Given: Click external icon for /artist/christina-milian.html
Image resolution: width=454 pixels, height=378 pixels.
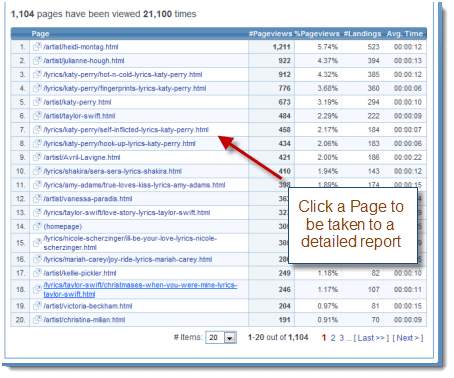Looking at the screenshot, I should [x=37, y=320].
